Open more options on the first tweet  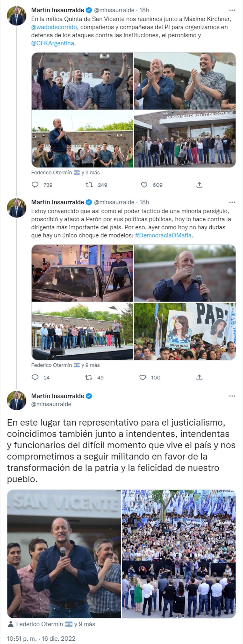(232, 10)
